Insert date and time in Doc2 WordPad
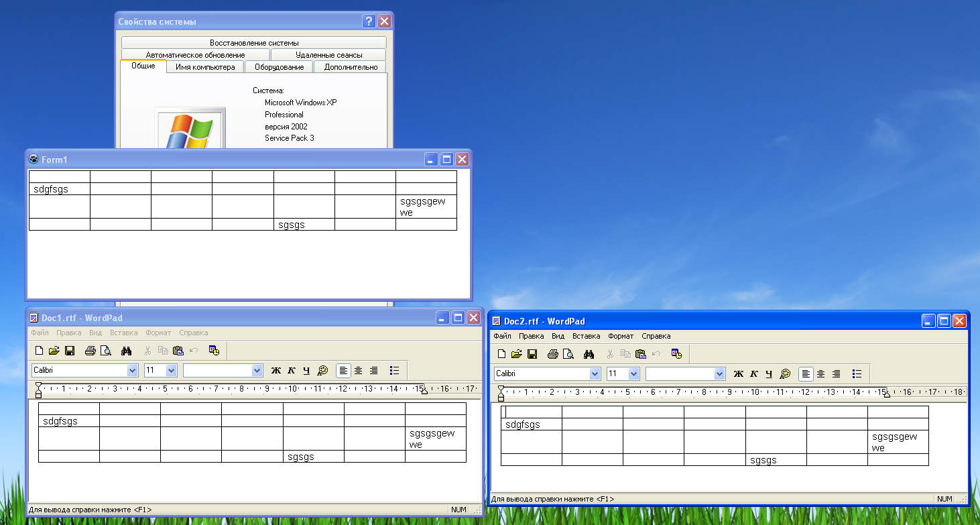The width and height of the screenshot is (980, 525). (676, 354)
